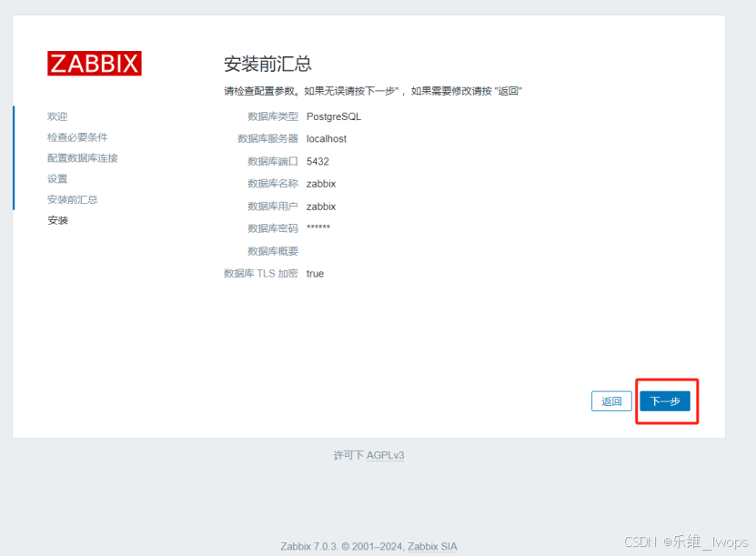Click the ZABBIX logo

tap(95, 63)
